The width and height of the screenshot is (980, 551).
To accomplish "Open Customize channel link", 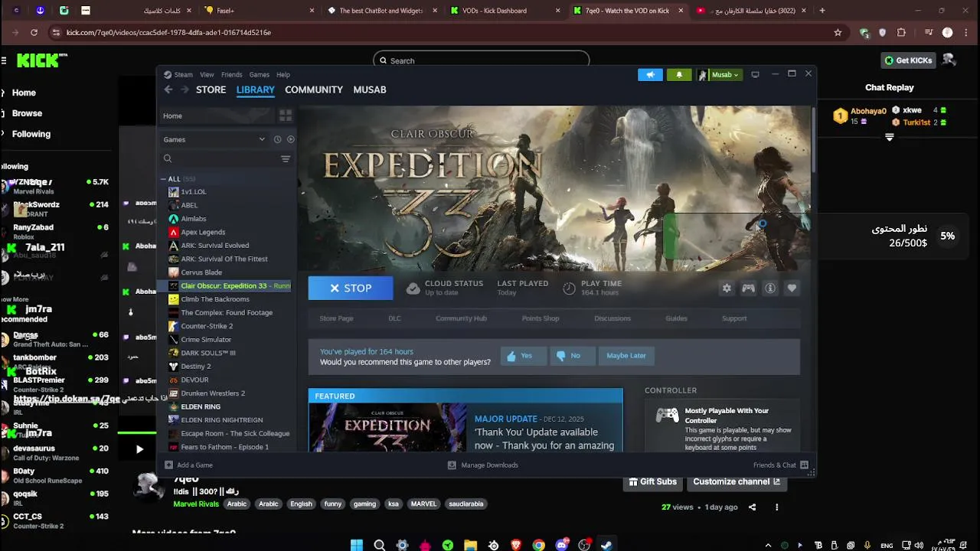I will point(737,481).
